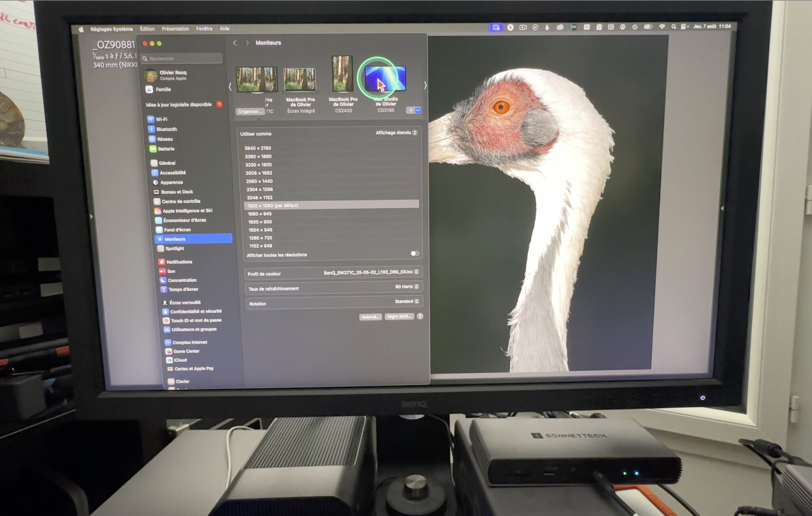Open Centre de contrôle settings
This screenshot has width=812, height=516.
point(177,201)
